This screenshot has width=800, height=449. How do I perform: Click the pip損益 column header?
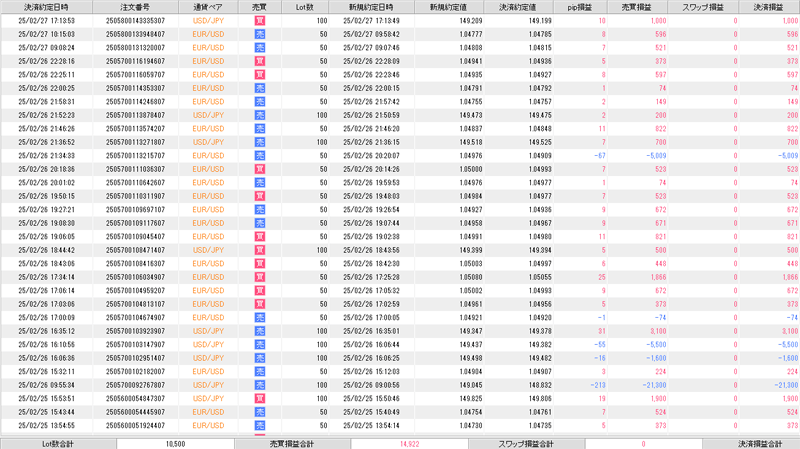580,7
